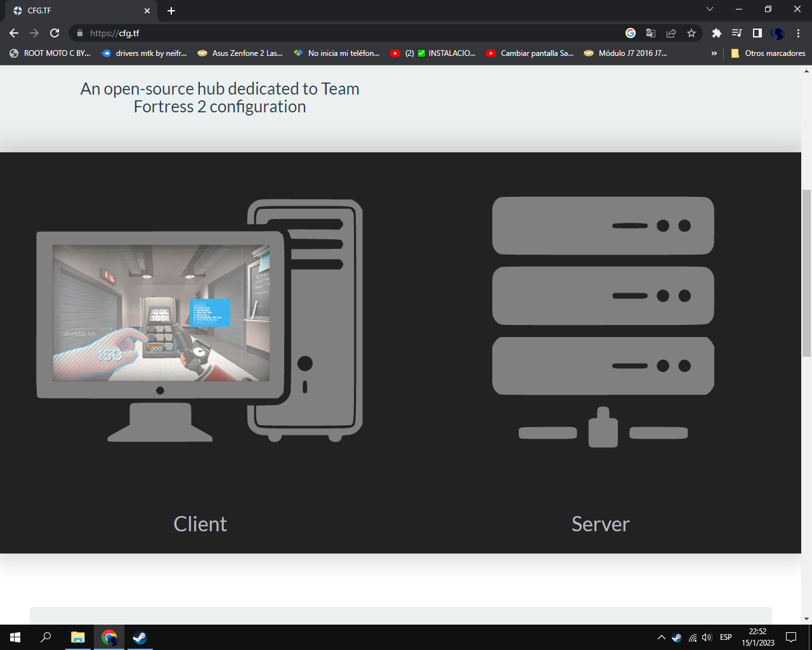Open the Steam system tray icon
The height and width of the screenshot is (650, 812).
coord(677,637)
